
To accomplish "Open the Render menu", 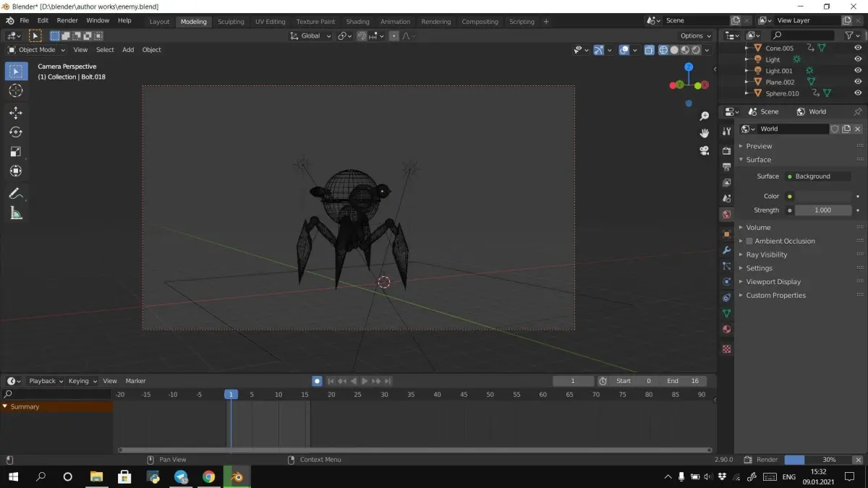I will 67,20.
